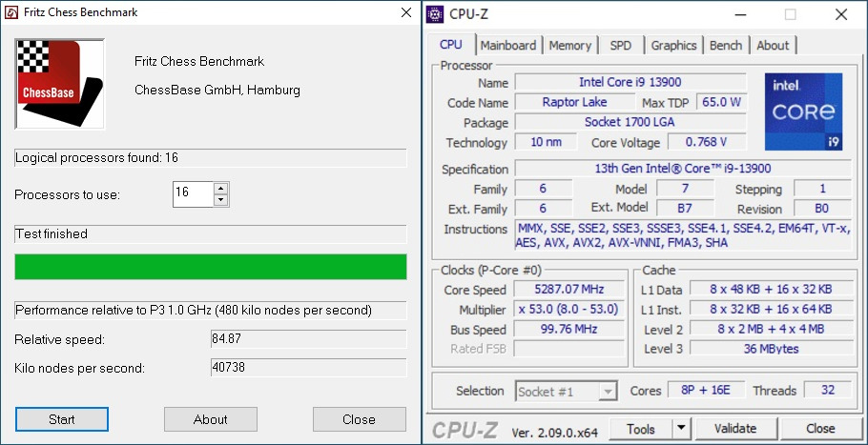Open the SPD tab
The image size is (868, 445).
coord(621,46)
